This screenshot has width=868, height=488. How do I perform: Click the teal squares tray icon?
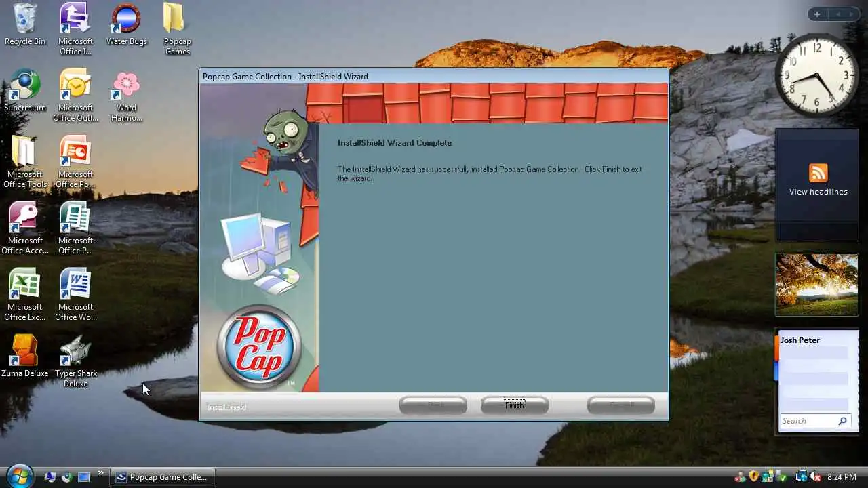point(766,477)
